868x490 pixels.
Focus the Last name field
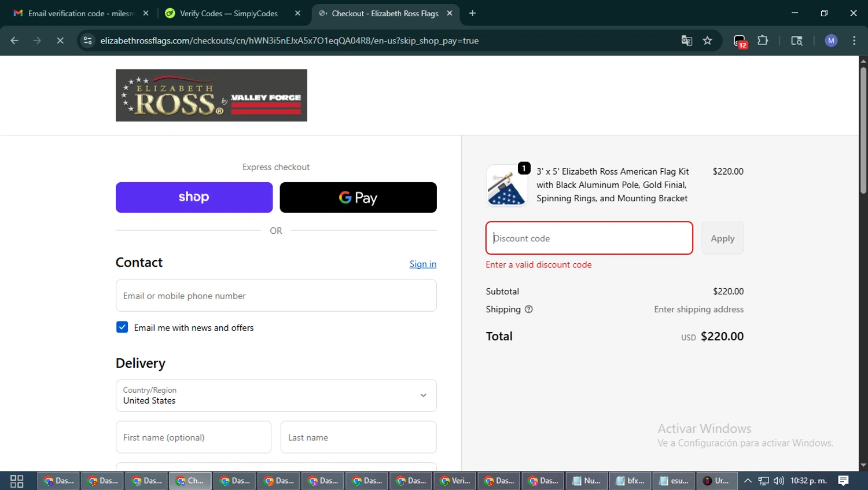point(358,437)
